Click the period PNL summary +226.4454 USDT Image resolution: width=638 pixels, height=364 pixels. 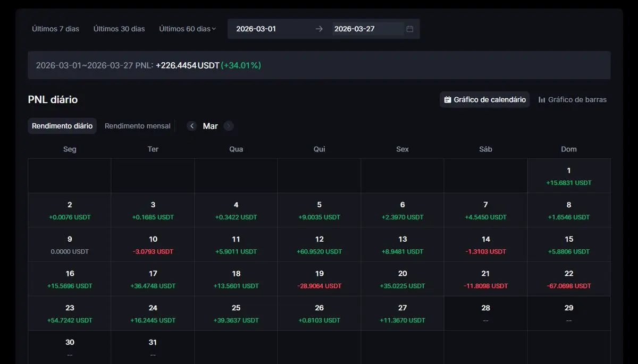(187, 65)
